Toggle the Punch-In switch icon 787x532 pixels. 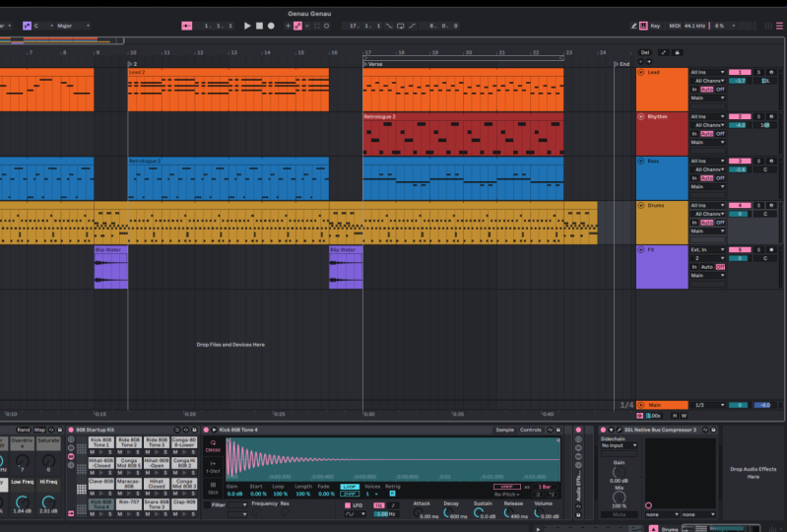pos(389,26)
